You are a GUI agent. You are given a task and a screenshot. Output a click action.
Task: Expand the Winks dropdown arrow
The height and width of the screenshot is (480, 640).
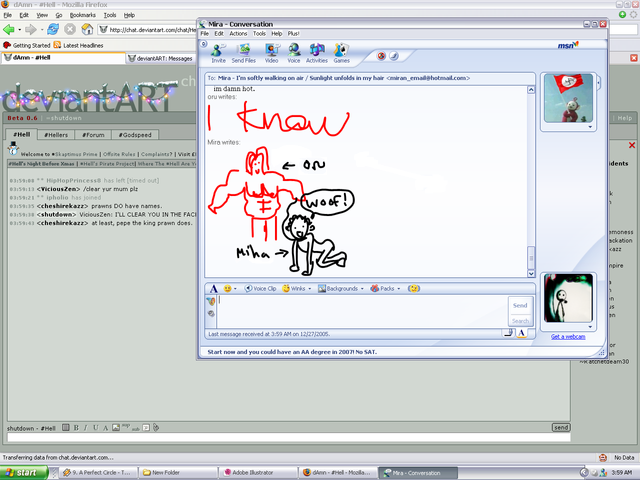click(309, 289)
